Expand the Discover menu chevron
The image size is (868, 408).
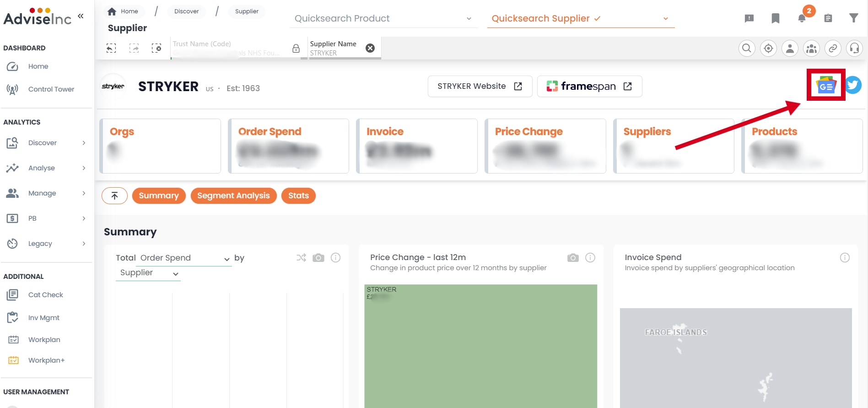(84, 143)
